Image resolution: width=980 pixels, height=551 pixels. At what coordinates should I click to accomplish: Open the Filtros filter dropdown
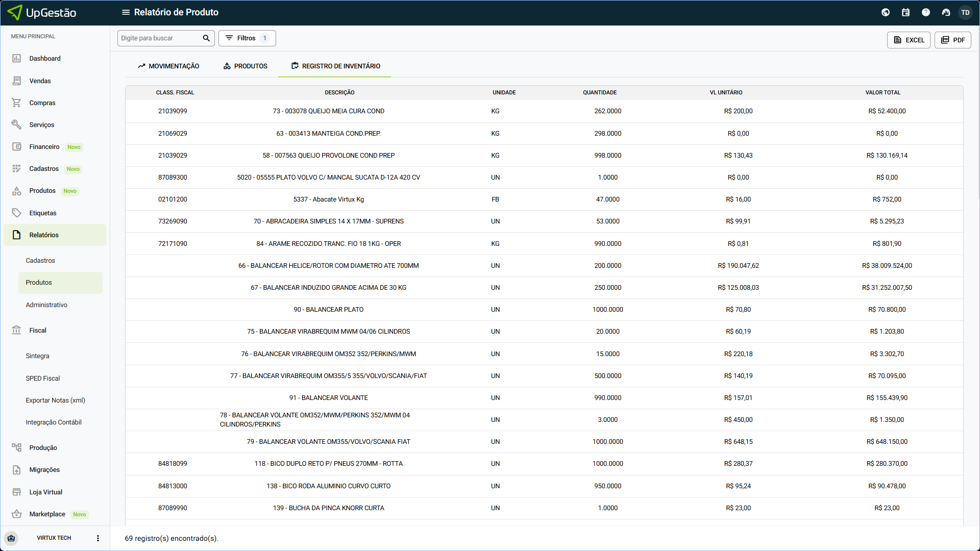247,38
